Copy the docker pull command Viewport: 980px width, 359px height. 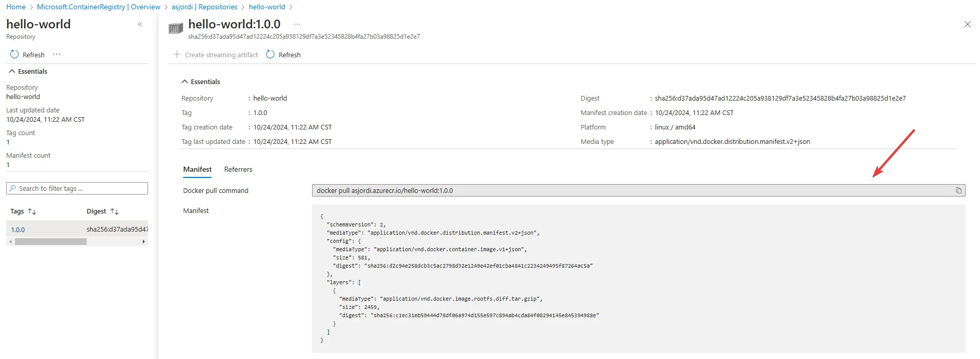click(958, 190)
